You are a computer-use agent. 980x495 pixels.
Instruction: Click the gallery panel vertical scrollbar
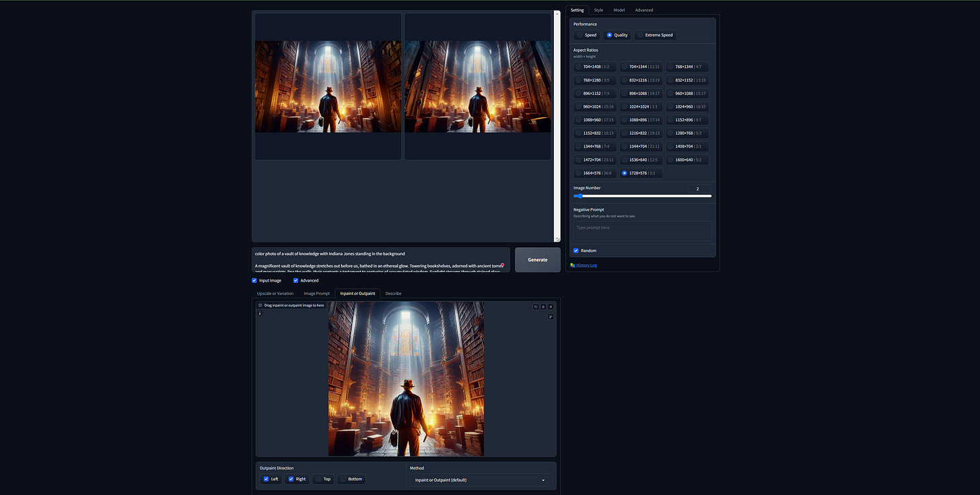point(557,126)
